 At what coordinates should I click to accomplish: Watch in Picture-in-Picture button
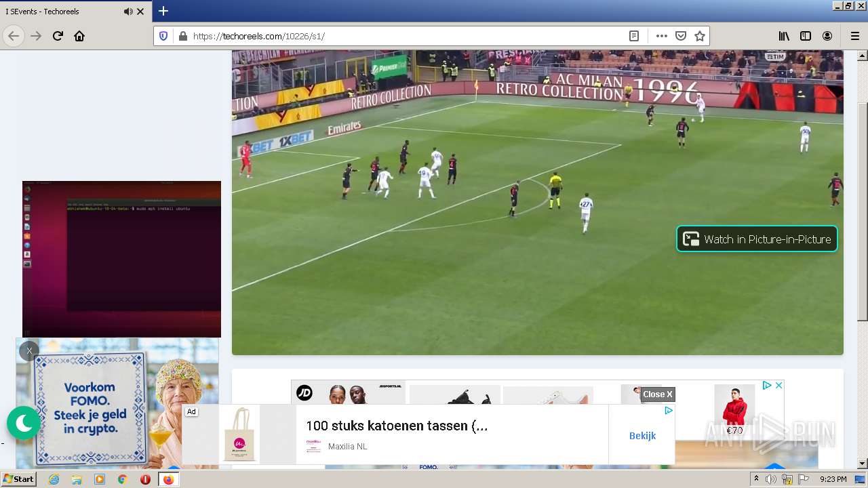[x=757, y=239]
